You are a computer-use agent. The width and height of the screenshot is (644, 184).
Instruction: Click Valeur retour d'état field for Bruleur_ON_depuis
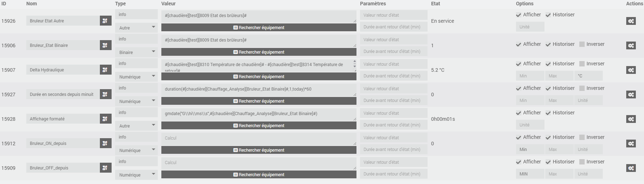[x=393, y=138]
